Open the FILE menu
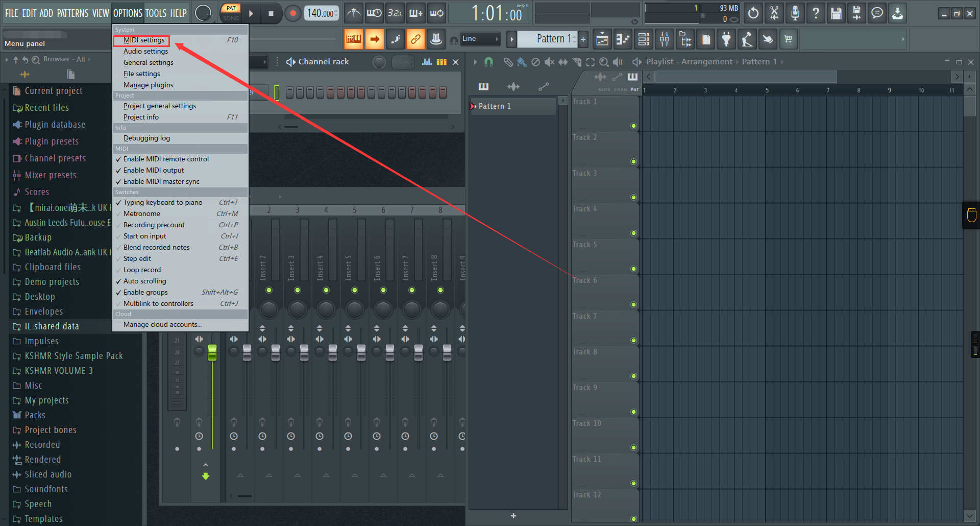The height and width of the screenshot is (526, 980). click(11, 13)
